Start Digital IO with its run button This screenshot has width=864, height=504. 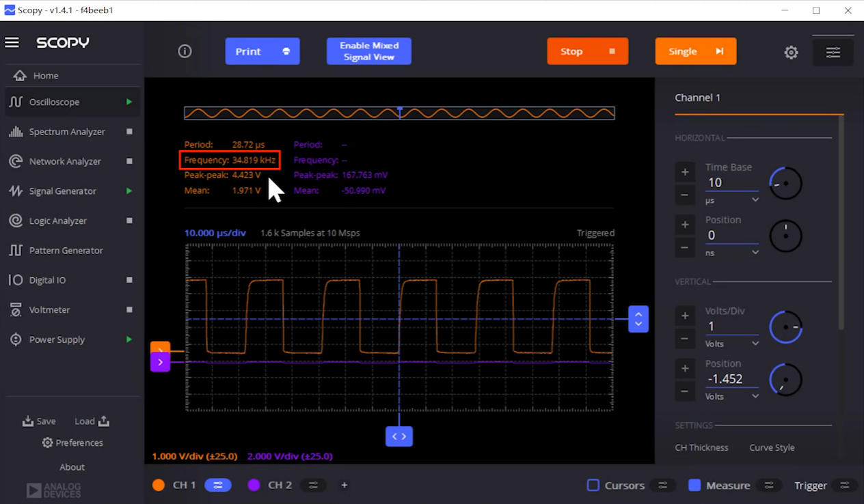[129, 280]
